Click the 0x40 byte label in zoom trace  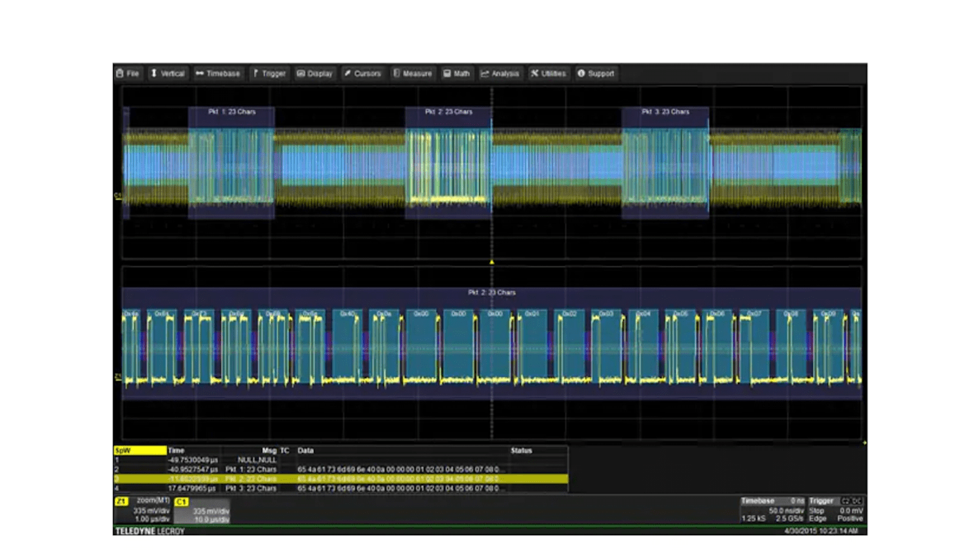point(347,314)
